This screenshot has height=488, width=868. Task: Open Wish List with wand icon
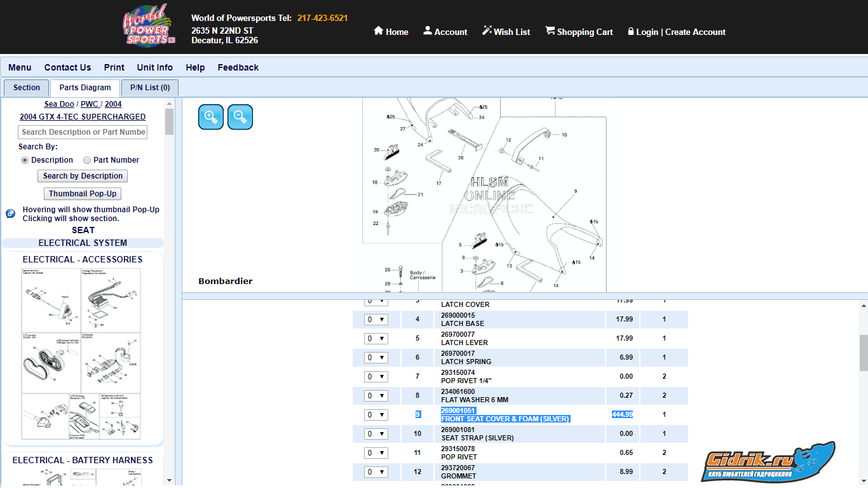(x=487, y=31)
